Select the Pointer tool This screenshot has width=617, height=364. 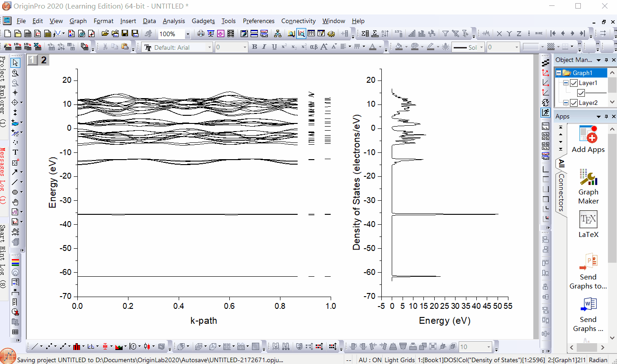(x=15, y=63)
